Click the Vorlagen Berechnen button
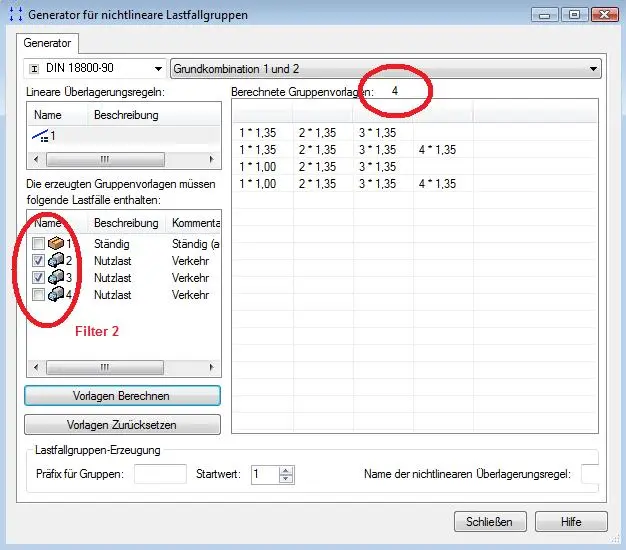Screen dimensions: 626x550 (x=122, y=396)
